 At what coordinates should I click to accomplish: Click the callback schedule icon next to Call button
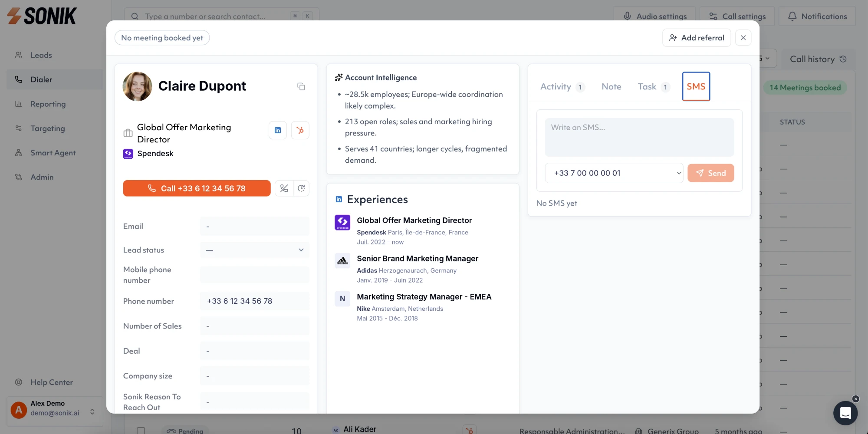(301, 188)
